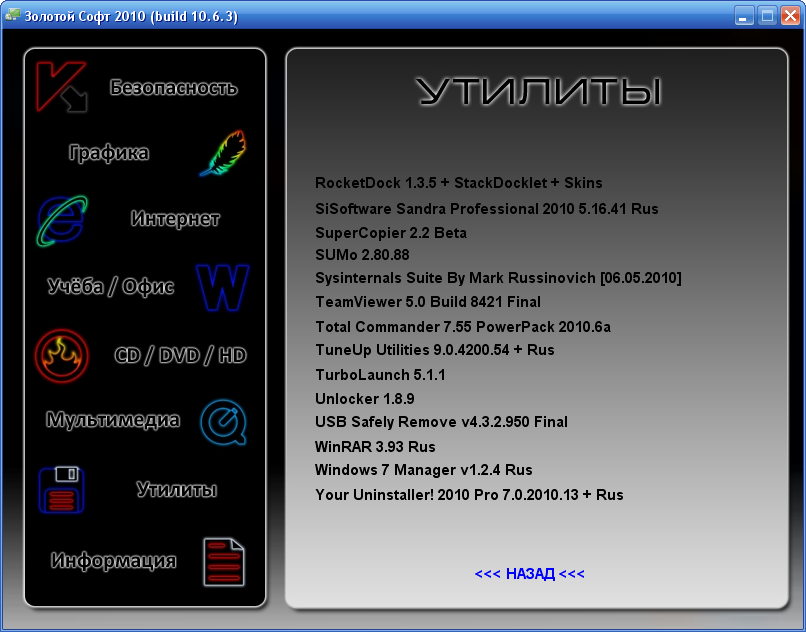Open the Безопасность category

click(173, 87)
